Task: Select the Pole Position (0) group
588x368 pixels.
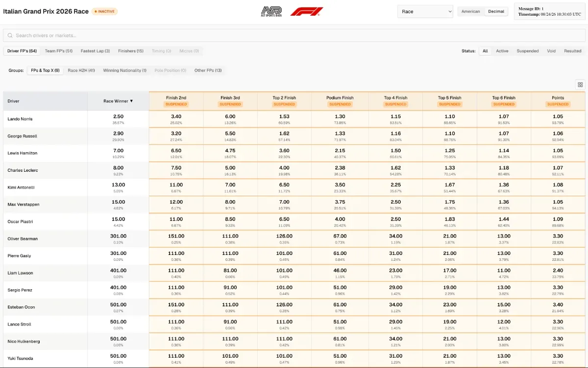Action: (x=171, y=70)
